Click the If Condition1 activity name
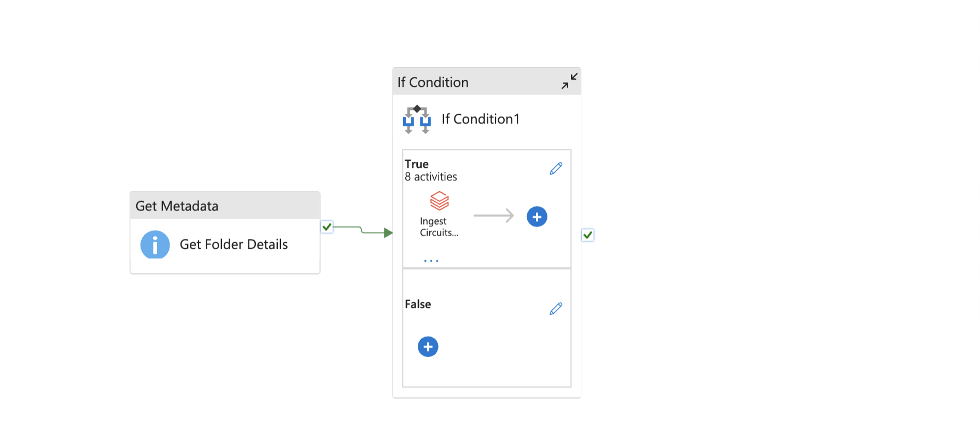Image resolution: width=980 pixels, height=445 pixels. (x=480, y=119)
